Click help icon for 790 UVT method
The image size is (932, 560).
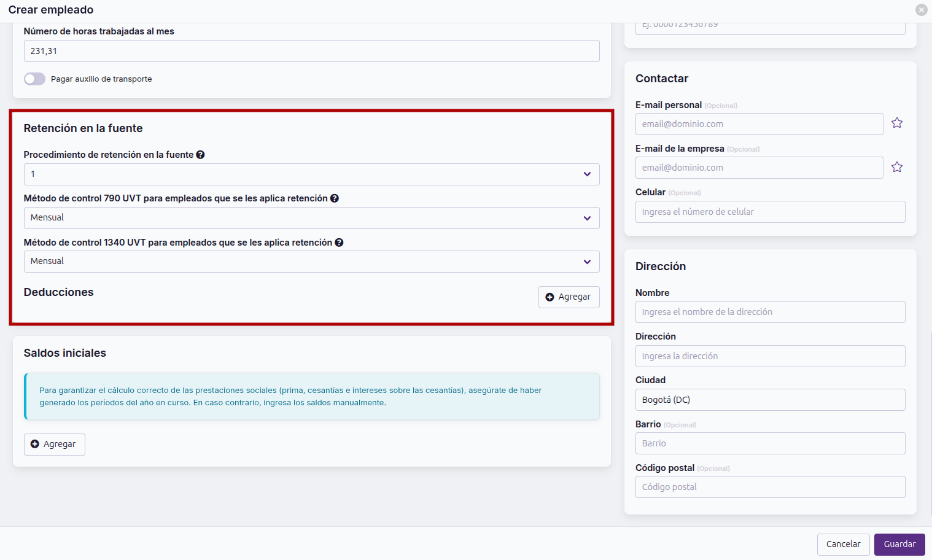click(335, 198)
